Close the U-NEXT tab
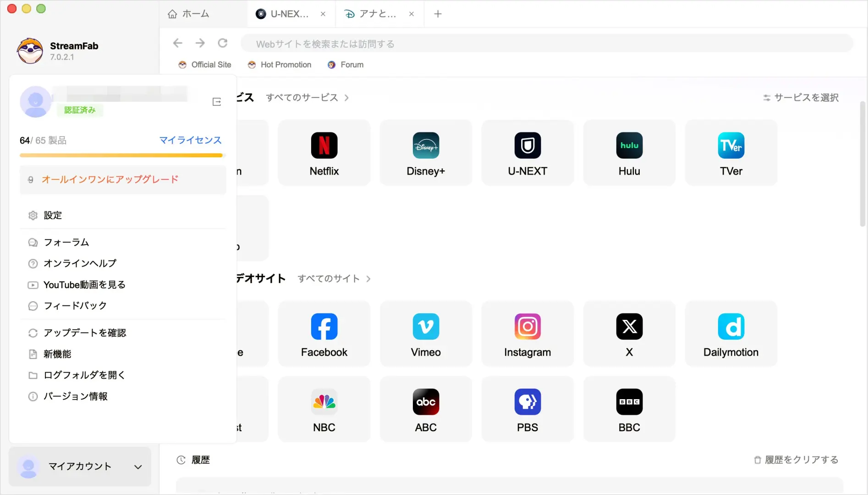This screenshot has width=868, height=495. pyautogui.click(x=323, y=14)
